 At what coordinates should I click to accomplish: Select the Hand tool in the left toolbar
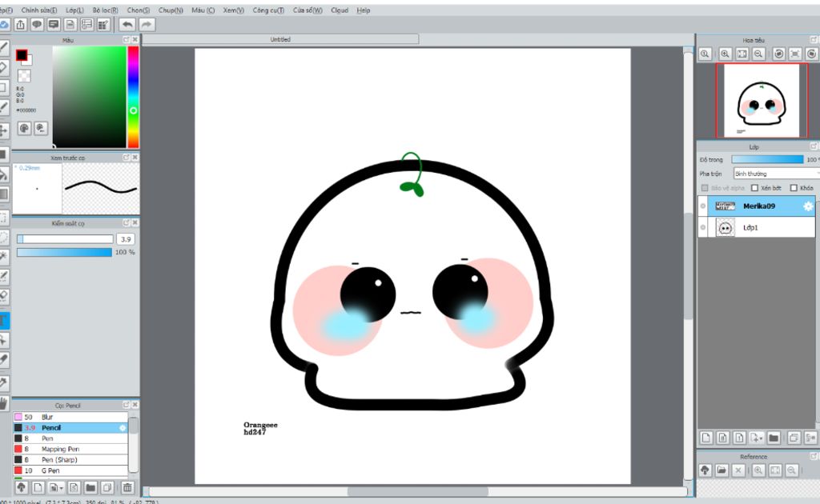coord(4,403)
